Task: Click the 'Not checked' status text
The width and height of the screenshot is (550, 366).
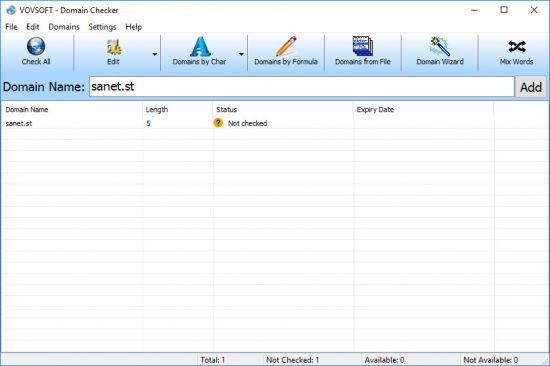Action: (247, 123)
